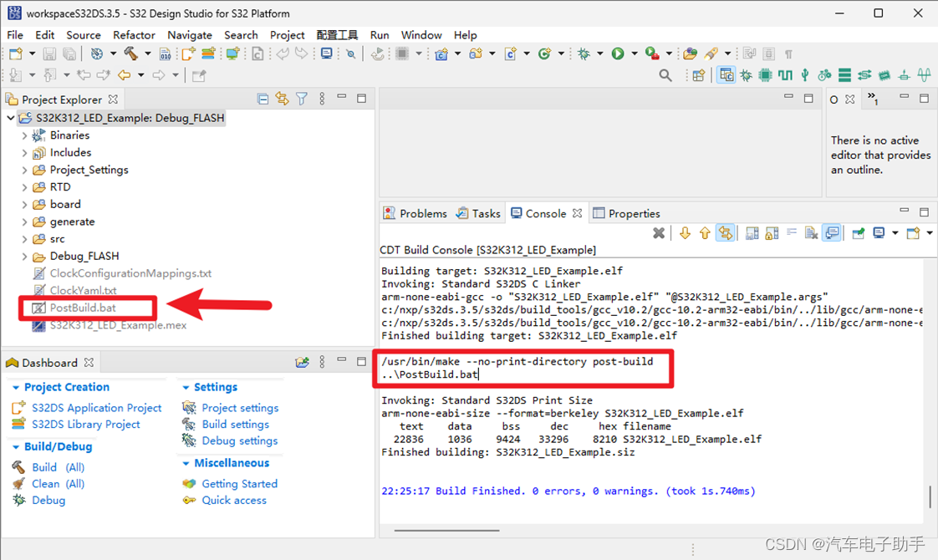
Task: Click S32DS Application Project link
Action: (96, 408)
